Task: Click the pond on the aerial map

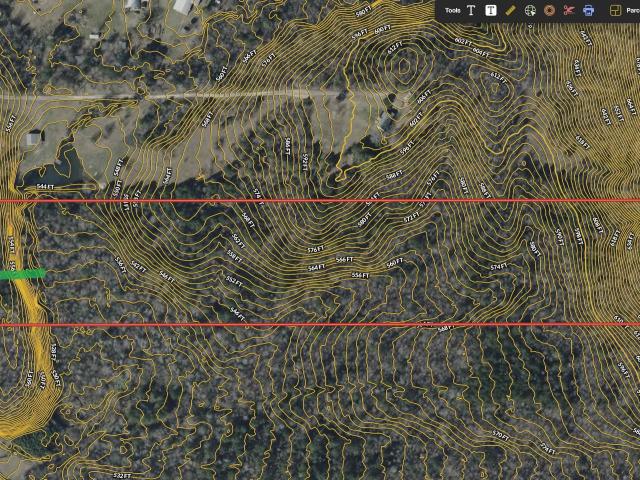Action: tap(53, 171)
